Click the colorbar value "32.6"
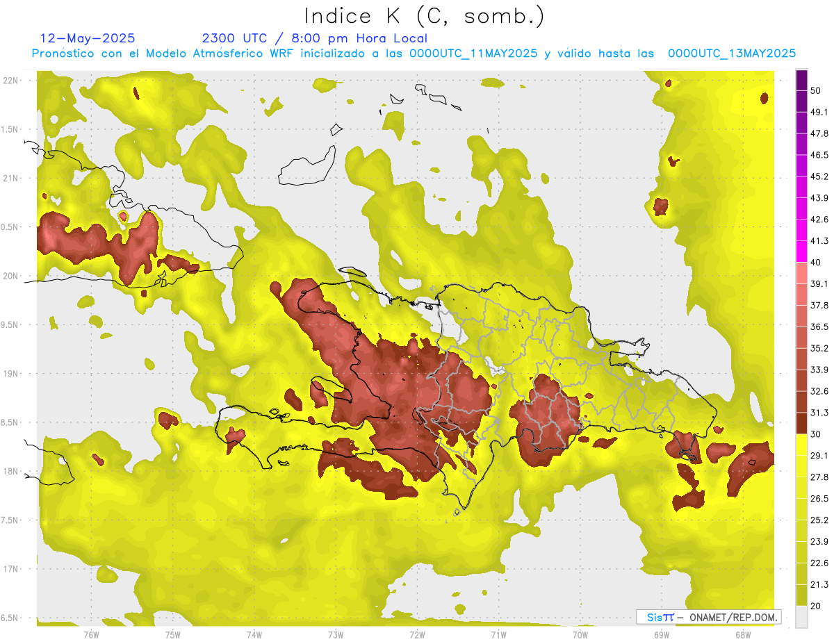834x644 pixels. click(x=819, y=391)
